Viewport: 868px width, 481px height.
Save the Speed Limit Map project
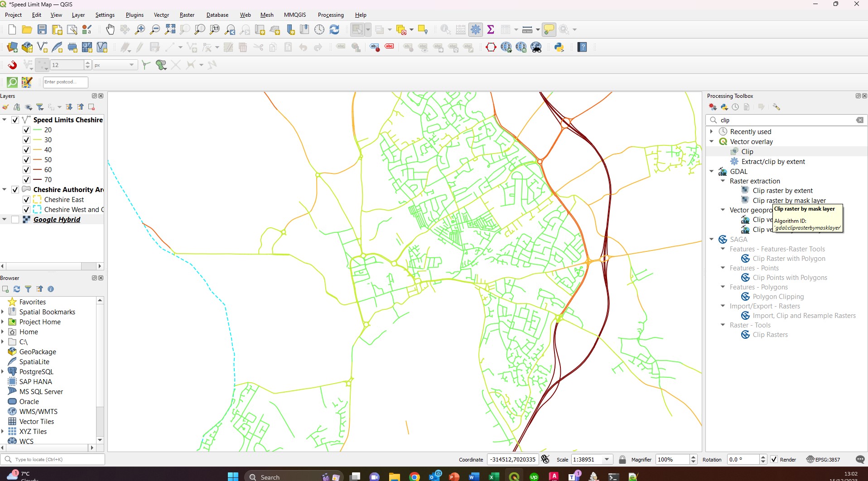click(42, 29)
